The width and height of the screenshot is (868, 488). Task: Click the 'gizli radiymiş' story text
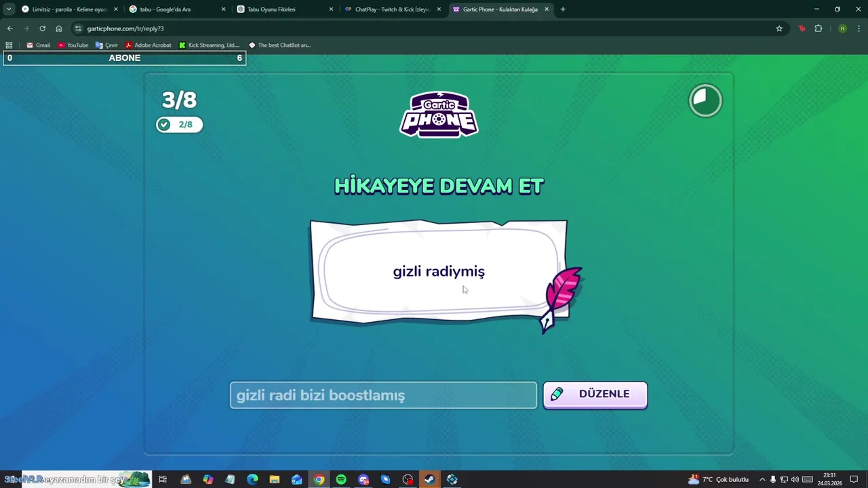coord(439,271)
